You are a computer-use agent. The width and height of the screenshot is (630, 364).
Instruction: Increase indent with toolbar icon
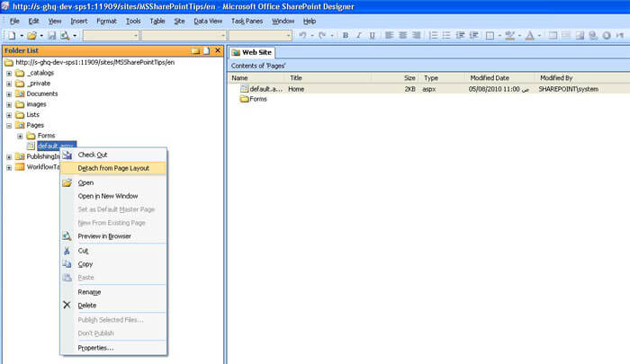474,35
